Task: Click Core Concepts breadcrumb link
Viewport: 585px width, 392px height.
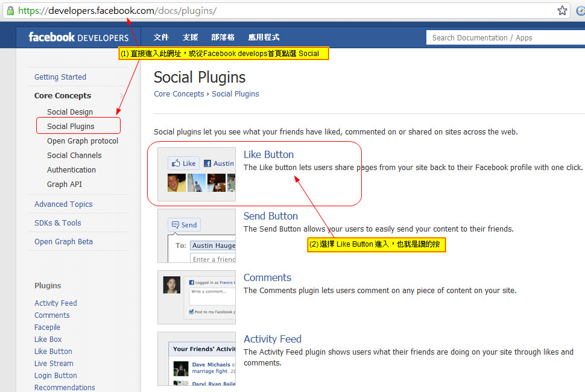Action: (179, 93)
